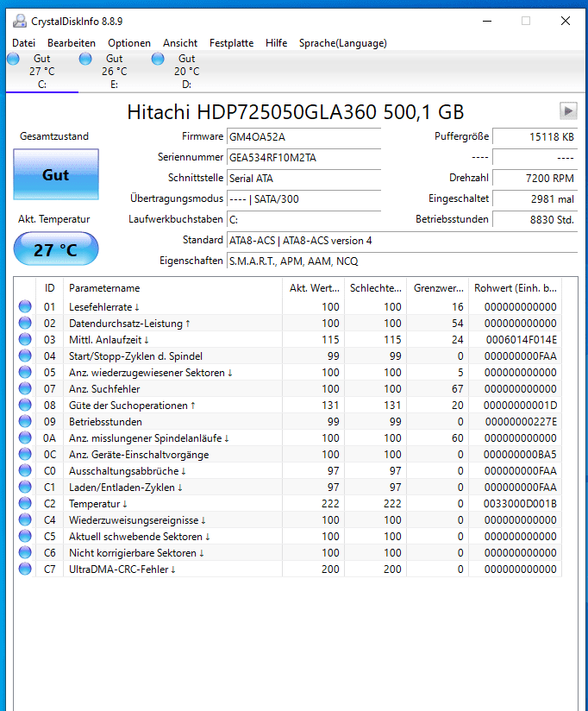Click the Firmware field GM4OA52A
Image resolution: width=588 pixels, height=711 pixels.
click(x=303, y=137)
